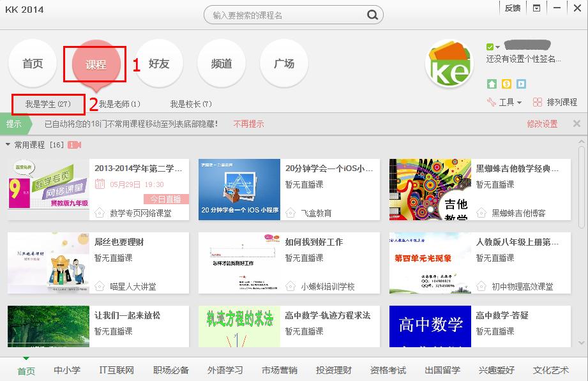The width and height of the screenshot is (588, 381).
Task: Click the ke logo profile avatar
Action: 449,64
